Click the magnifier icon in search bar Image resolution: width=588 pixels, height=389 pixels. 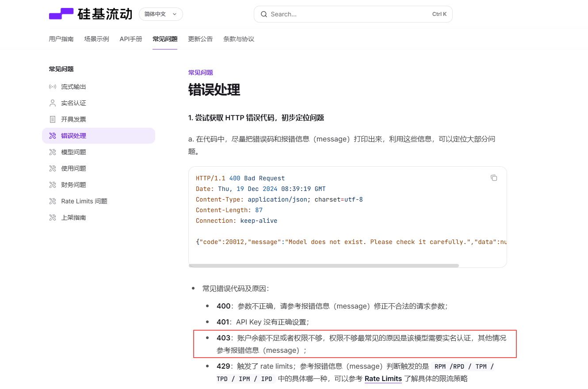click(264, 14)
